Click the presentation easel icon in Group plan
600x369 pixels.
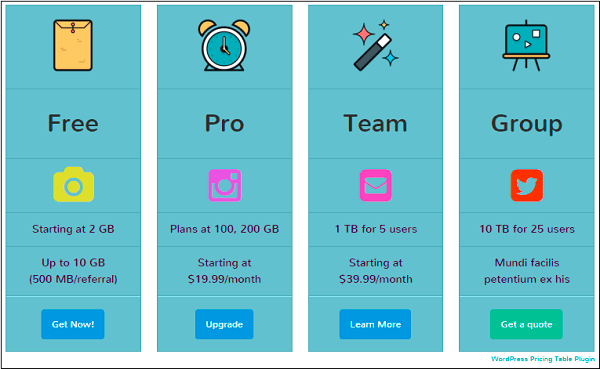tap(526, 45)
